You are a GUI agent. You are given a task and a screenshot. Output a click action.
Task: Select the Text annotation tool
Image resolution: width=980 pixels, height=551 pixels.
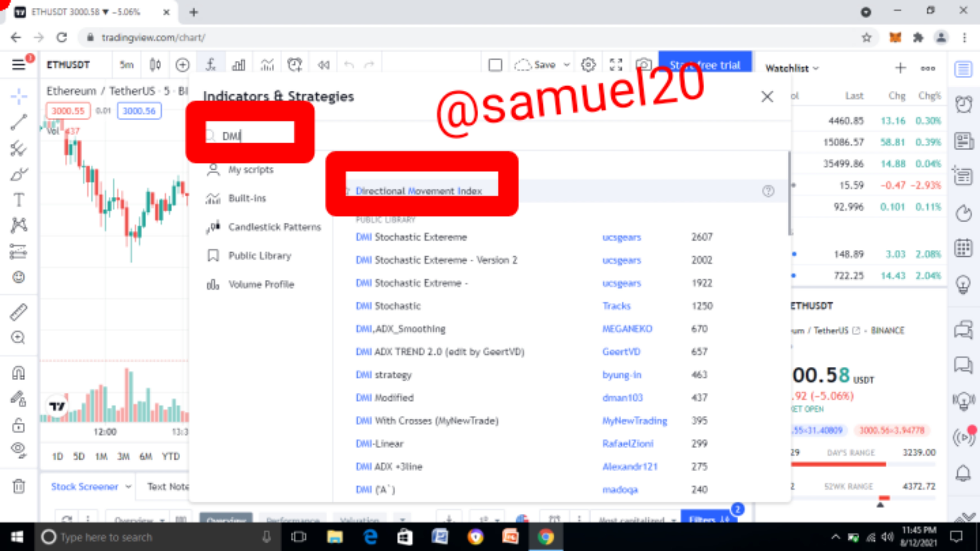[x=18, y=200]
